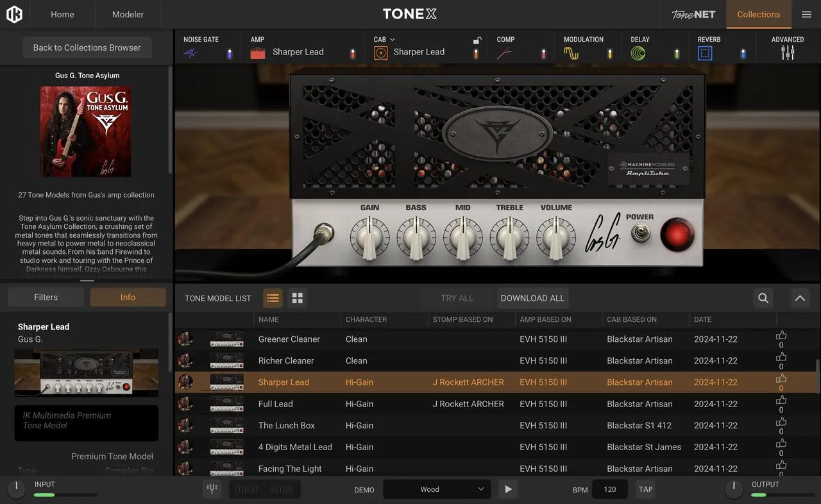Image resolution: width=821 pixels, height=504 pixels.
Task: Go to the Home tab
Action: click(62, 14)
